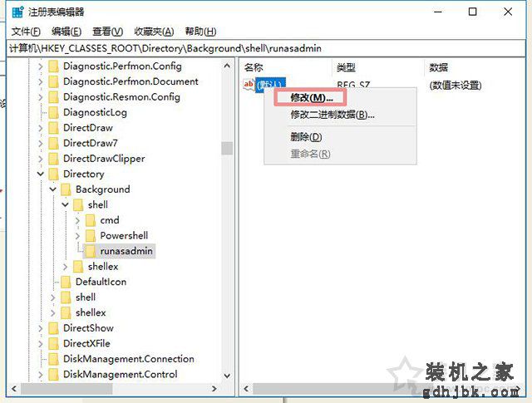Select the DiagnosticLog folder icon

point(53,112)
